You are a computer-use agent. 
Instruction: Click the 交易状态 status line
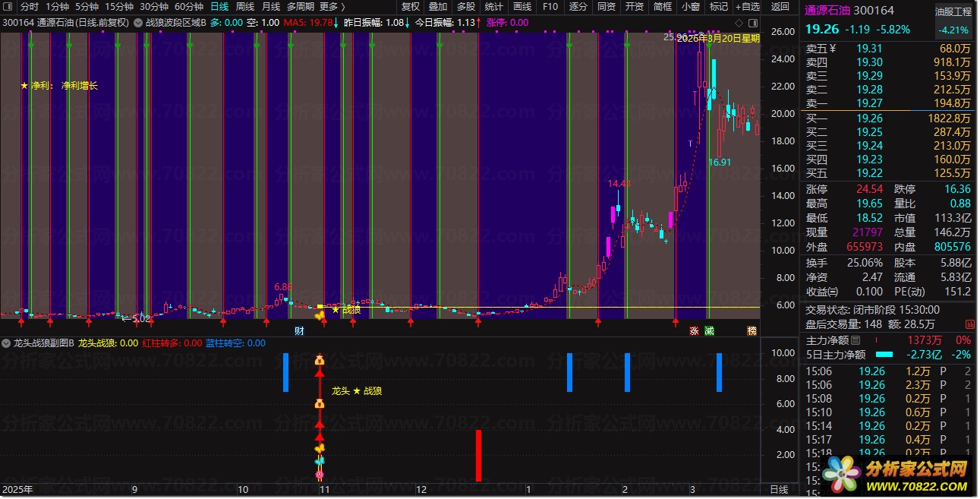pyautogui.click(x=872, y=310)
